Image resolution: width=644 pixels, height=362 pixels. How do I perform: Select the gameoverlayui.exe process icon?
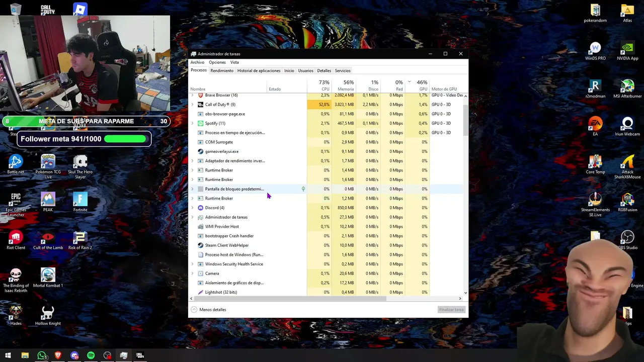pos(200,151)
